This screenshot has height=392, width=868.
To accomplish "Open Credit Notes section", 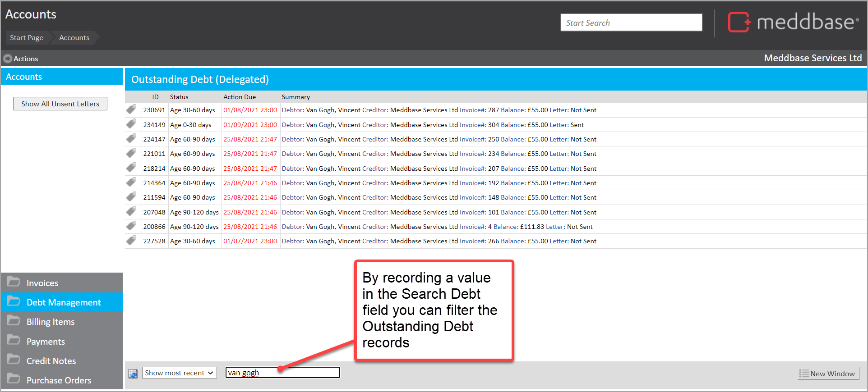I will point(51,361).
